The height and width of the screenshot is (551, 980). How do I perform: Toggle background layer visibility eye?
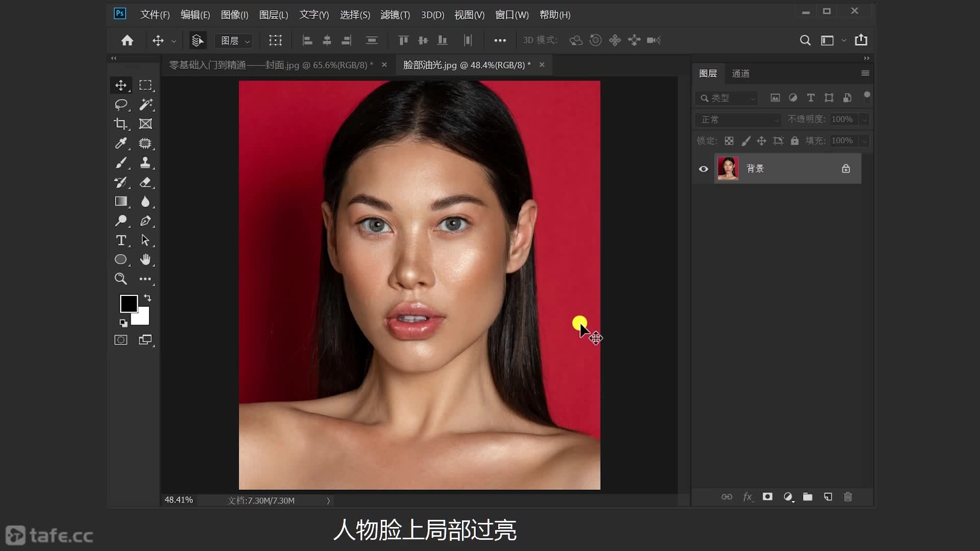point(703,169)
